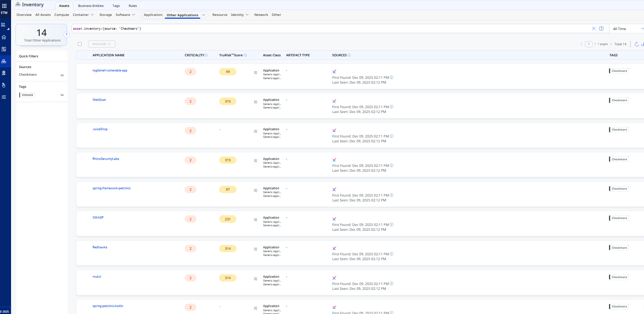Viewport: 644px width, 314px height.
Task: Clear the search query with X icon
Action: (594, 29)
